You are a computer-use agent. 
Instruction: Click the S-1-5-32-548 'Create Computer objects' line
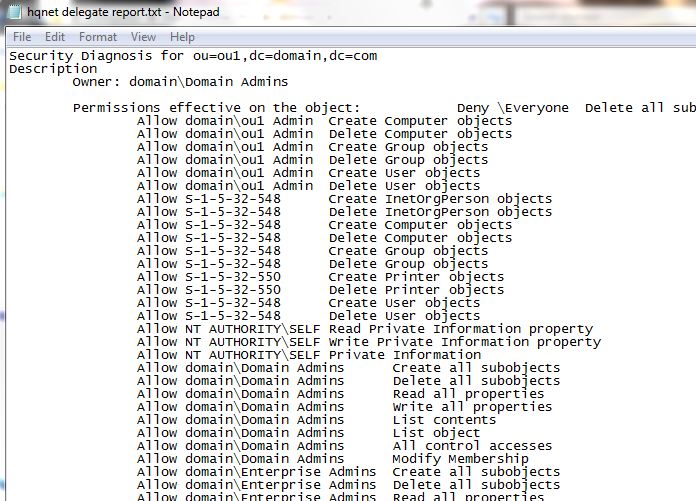click(324, 225)
